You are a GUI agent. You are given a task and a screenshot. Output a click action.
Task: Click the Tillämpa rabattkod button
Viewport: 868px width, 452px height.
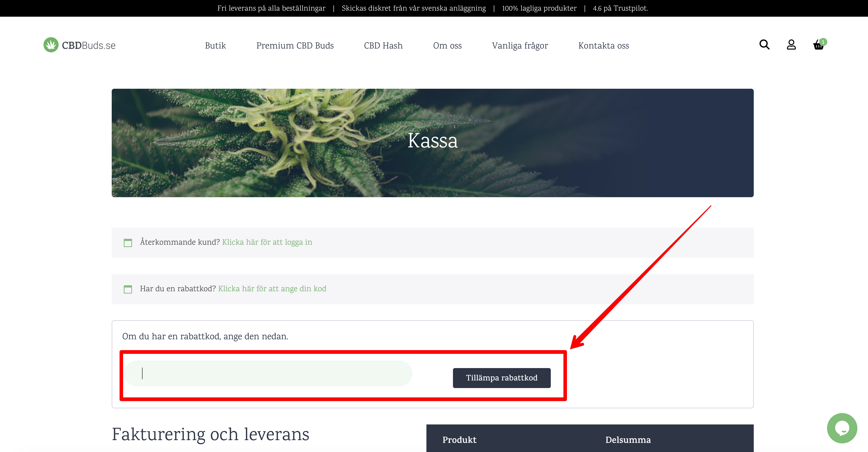501,378
